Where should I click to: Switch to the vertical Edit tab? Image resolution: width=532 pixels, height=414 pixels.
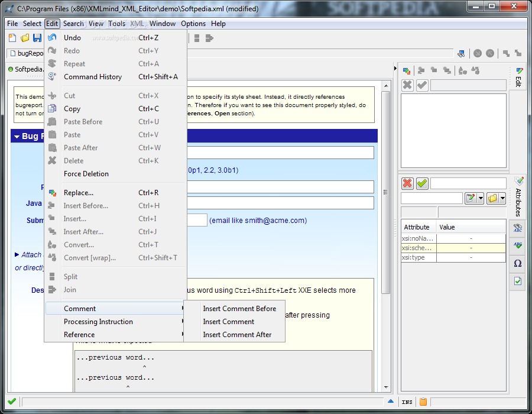point(518,77)
